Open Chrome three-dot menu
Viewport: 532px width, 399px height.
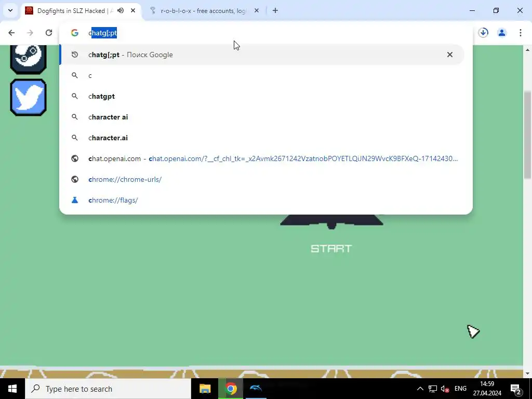[x=521, y=33]
